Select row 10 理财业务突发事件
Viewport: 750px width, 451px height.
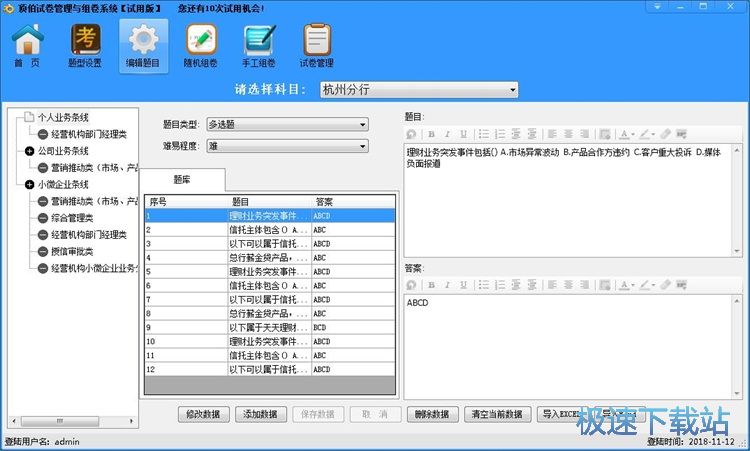click(270, 341)
